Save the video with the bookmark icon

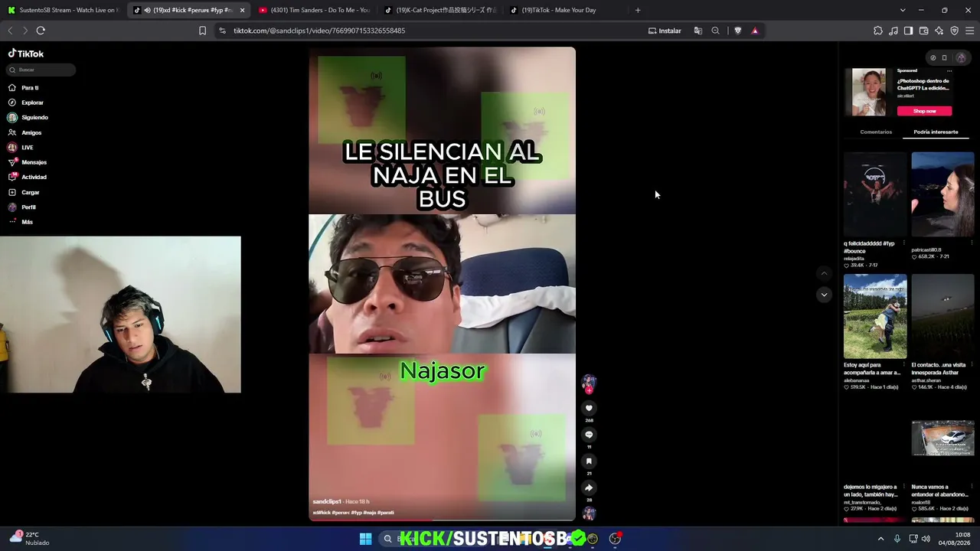589,461
